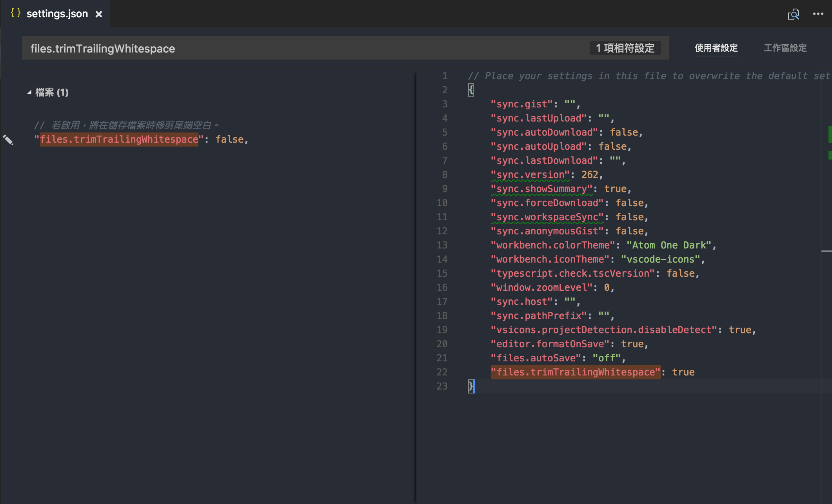Click the value 262
The width and height of the screenshot is (832, 504).
[590, 174]
